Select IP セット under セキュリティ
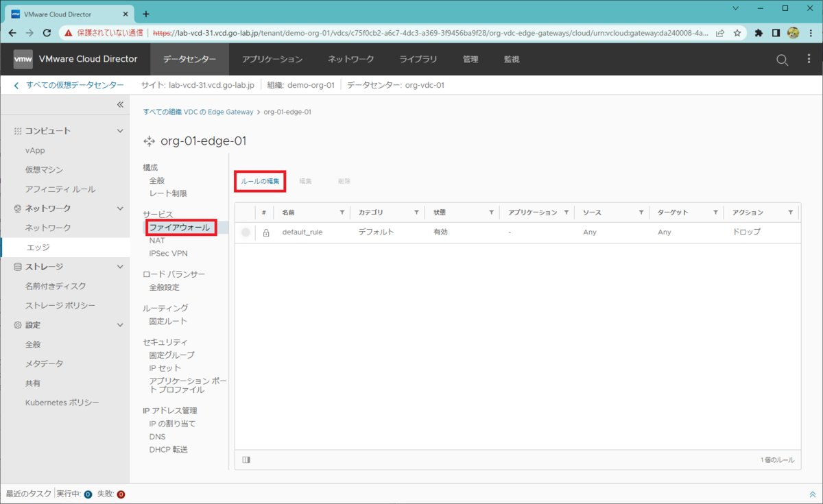Screen dimensions: 823x504 pos(165,368)
